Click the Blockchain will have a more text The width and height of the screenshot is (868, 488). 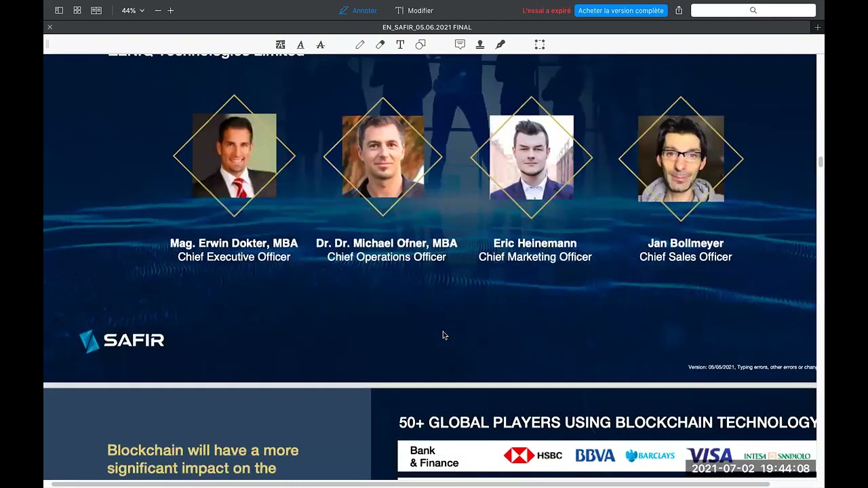[203, 451]
